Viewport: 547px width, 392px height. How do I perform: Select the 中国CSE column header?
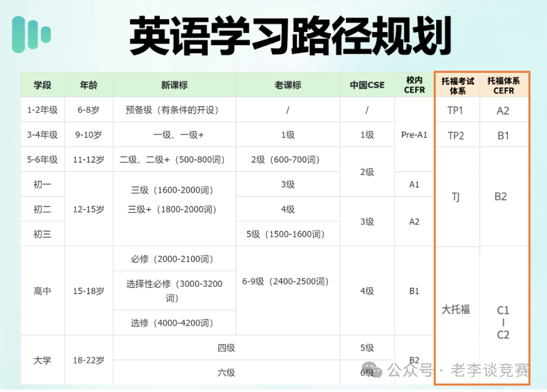coord(367,85)
